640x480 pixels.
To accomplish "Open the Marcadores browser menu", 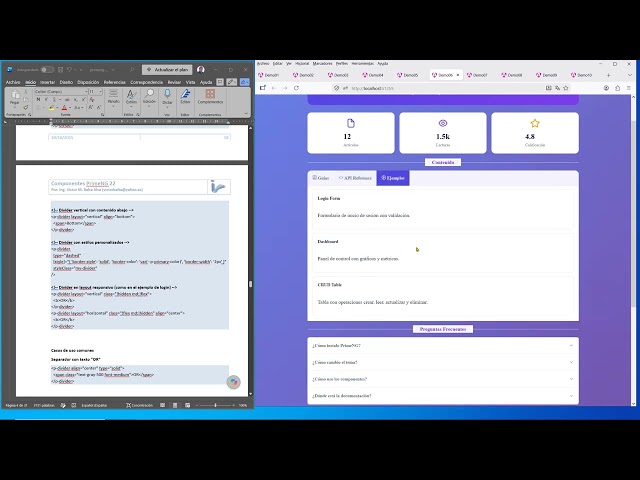I will [322, 64].
